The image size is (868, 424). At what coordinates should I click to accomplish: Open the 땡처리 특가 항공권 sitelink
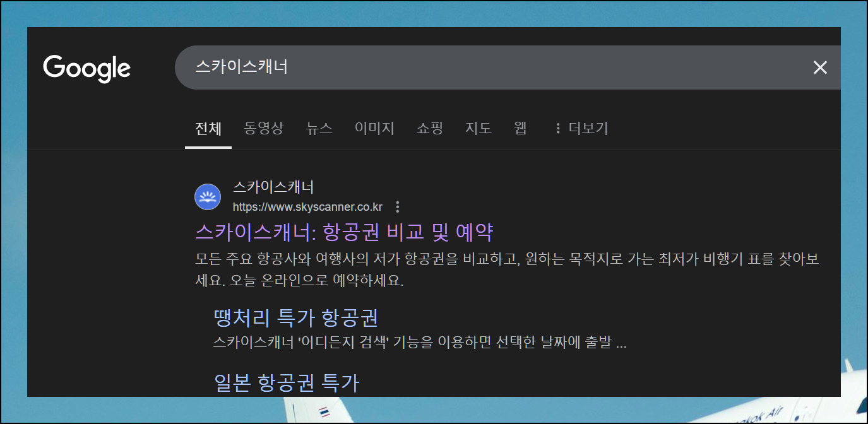[x=296, y=318]
